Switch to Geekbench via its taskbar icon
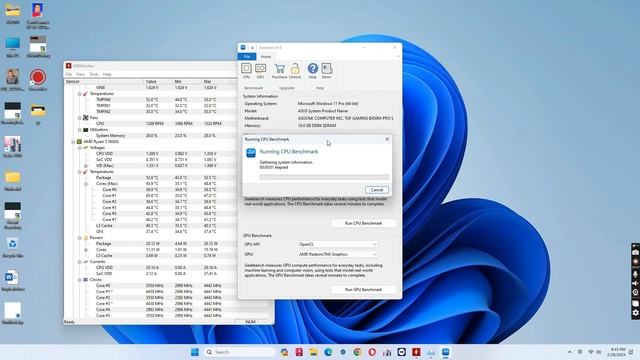This screenshot has width=640, height=360. click(446, 352)
